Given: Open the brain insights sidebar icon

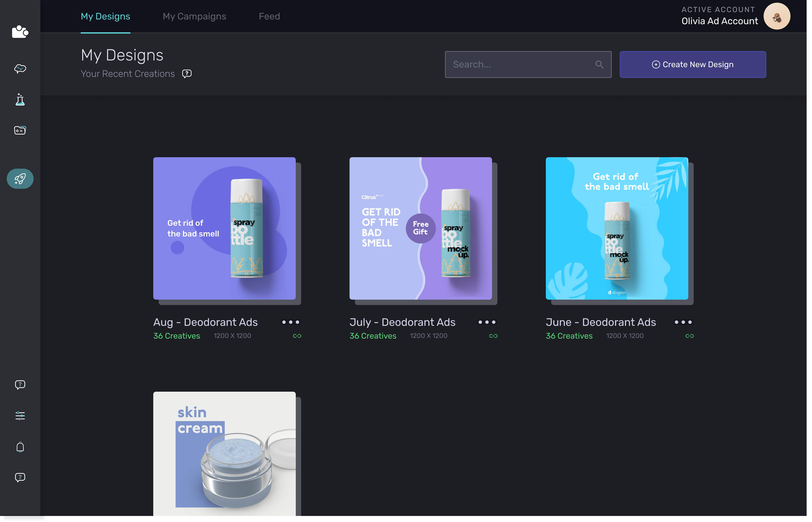Looking at the screenshot, I should [20, 69].
